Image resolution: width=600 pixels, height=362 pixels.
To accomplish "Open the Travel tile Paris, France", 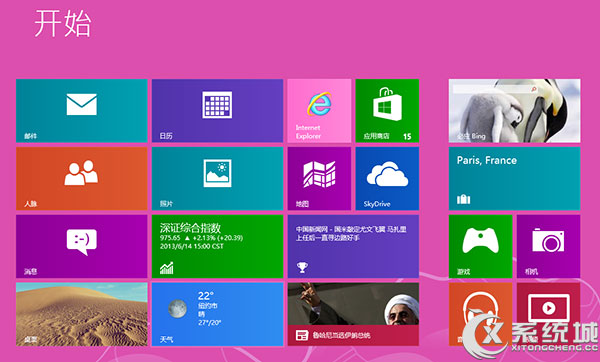I will [514, 179].
